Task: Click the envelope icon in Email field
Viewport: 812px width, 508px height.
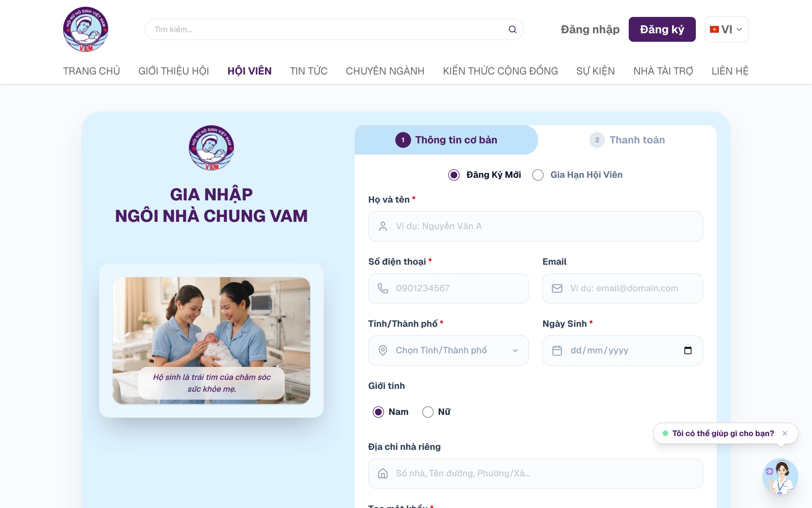Action: (x=557, y=288)
